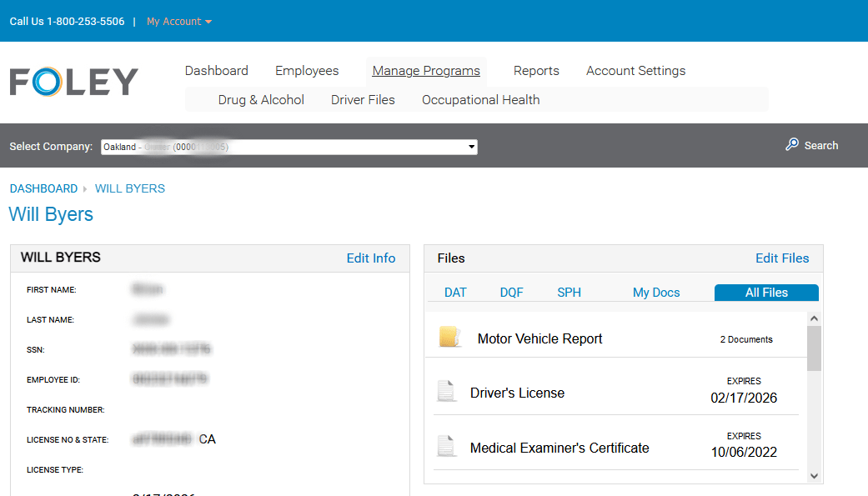The height and width of the screenshot is (496, 868).
Task: Click the FOLEY logo
Action: (x=73, y=81)
